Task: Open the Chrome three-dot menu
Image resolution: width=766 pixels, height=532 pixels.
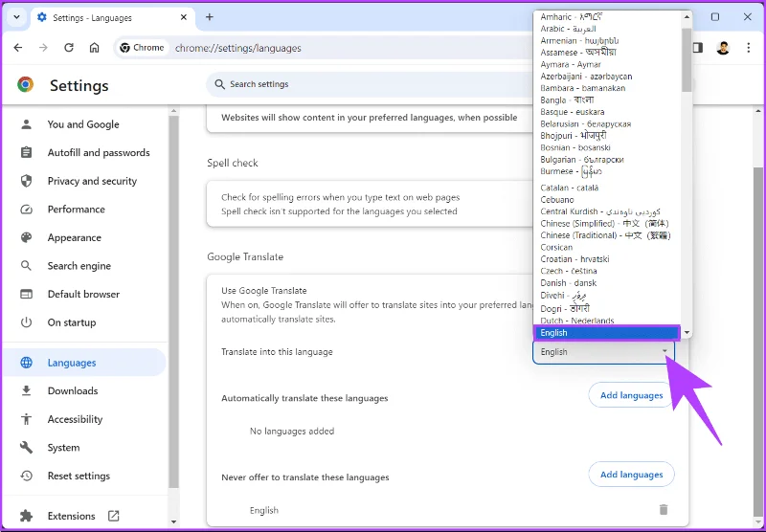Action: click(x=749, y=47)
